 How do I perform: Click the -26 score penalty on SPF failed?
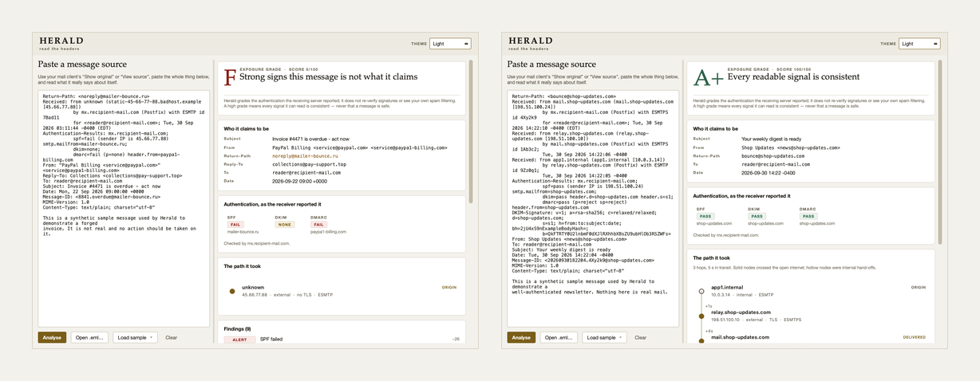[456, 340]
